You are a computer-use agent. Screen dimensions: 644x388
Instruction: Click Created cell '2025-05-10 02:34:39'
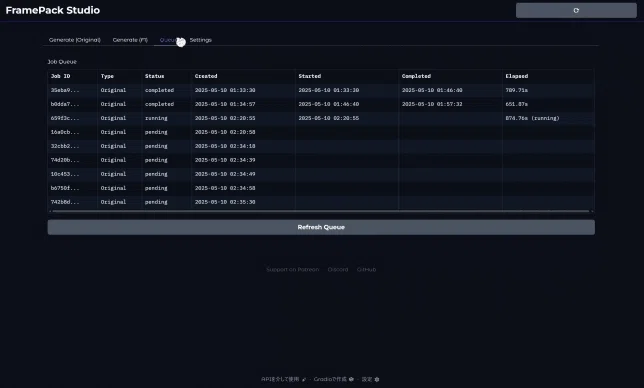pyautogui.click(x=243, y=160)
